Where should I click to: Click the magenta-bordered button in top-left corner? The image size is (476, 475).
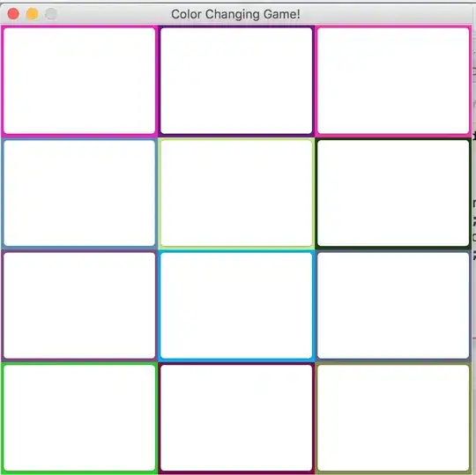coord(79,81)
